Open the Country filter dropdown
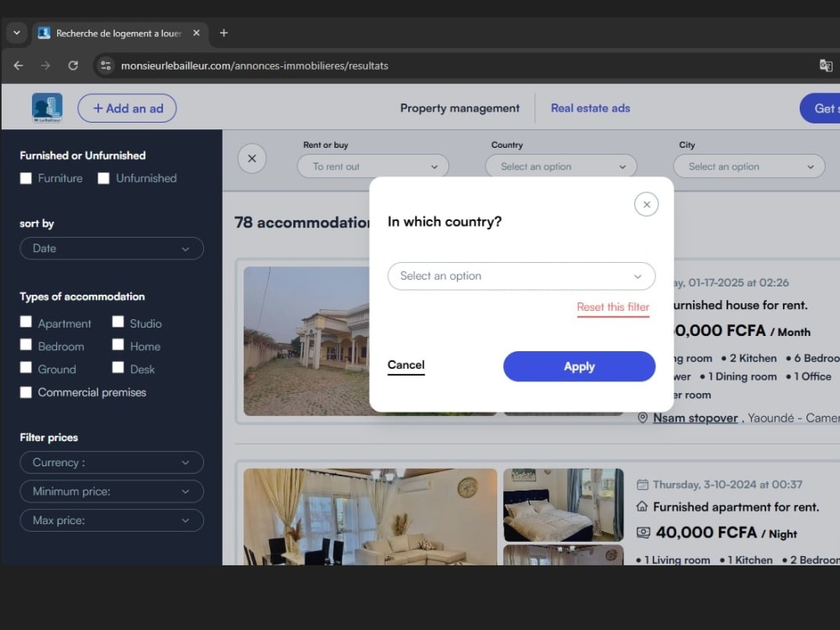 coord(561,166)
